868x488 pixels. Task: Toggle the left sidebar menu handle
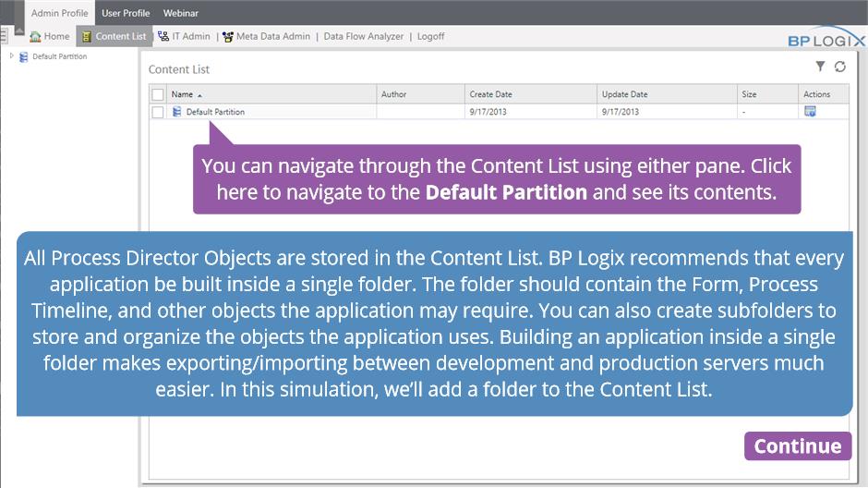(x=4, y=37)
